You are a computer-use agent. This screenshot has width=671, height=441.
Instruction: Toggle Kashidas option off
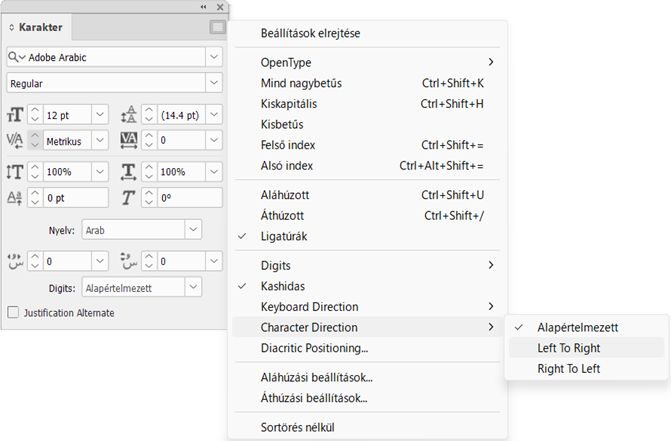click(x=367, y=286)
